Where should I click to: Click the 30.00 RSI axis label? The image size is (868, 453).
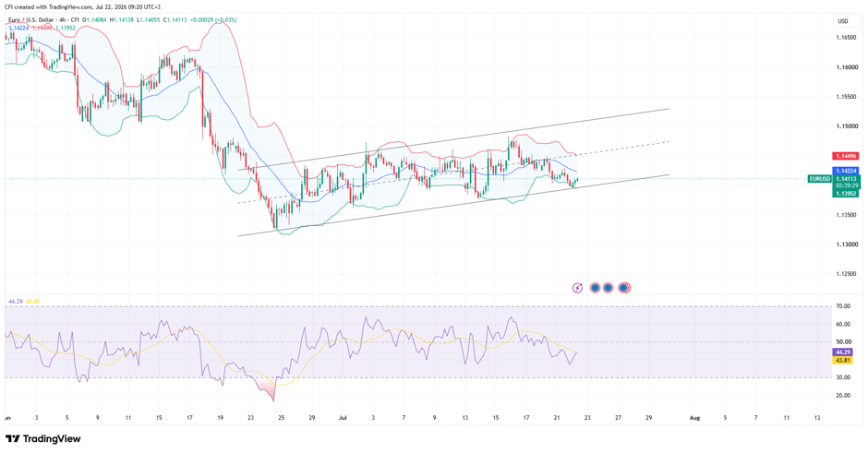(843, 377)
